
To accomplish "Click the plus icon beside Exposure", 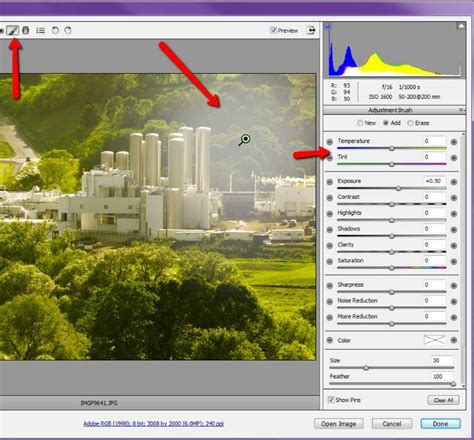I will pos(454,182).
